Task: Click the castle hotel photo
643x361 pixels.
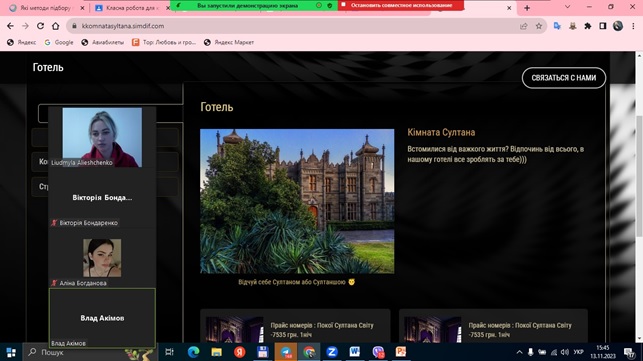Action: click(297, 201)
